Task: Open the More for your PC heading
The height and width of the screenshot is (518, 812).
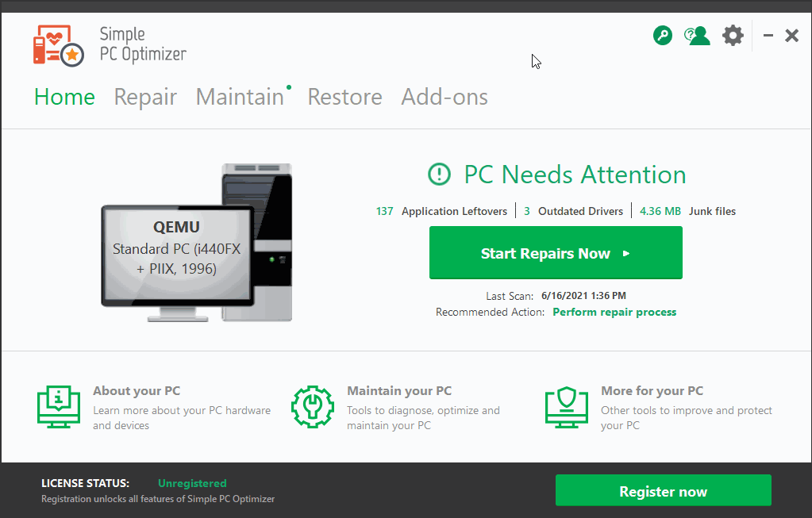Action: [x=652, y=391]
